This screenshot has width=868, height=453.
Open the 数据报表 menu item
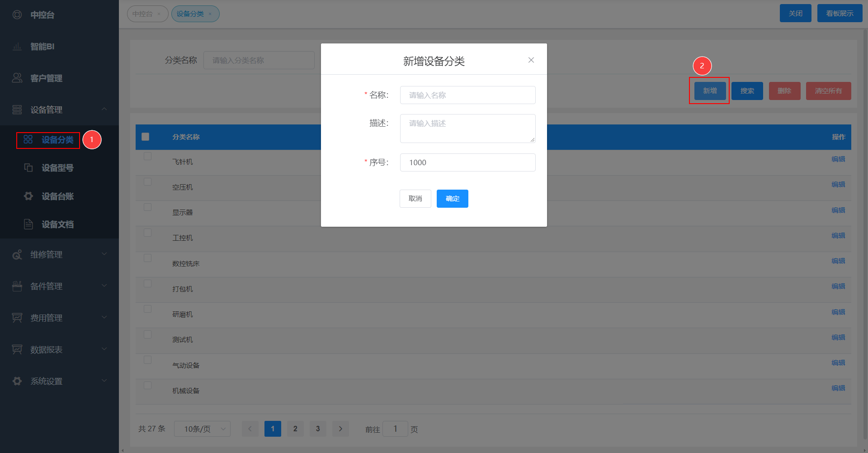pyautogui.click(x=47, y=350)
